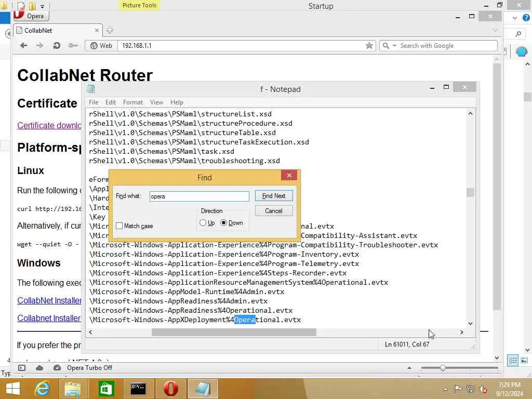
Task: Open taskbar clock 7:29 PM
Action: pos(509,389)
